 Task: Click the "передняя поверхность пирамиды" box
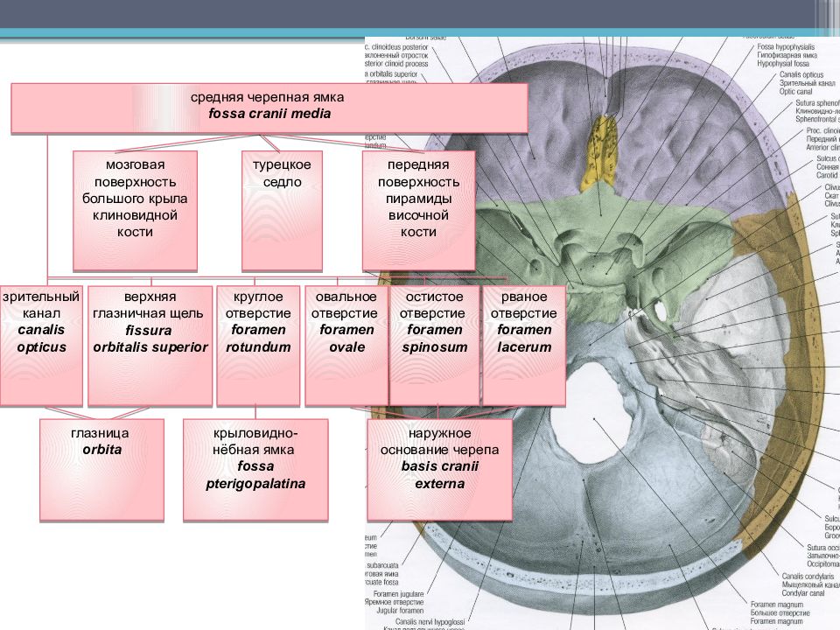click(418, 211)
